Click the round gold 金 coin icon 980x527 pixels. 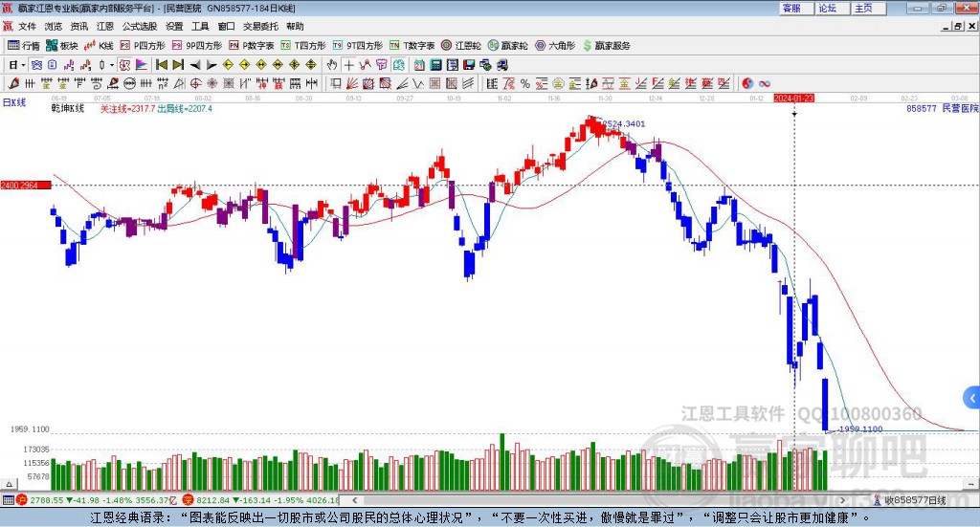tap(558, 83)
